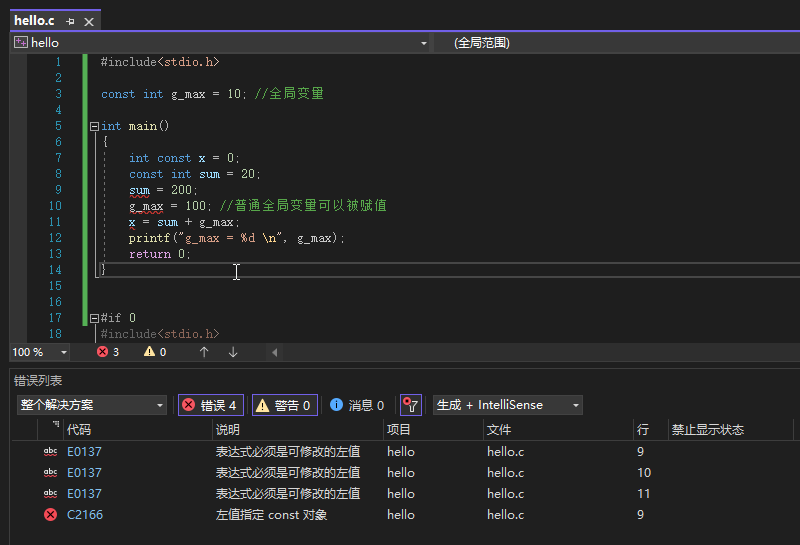Click the 错误列表 panel title
The image size is (800, 545).
(x=38, y=381)
